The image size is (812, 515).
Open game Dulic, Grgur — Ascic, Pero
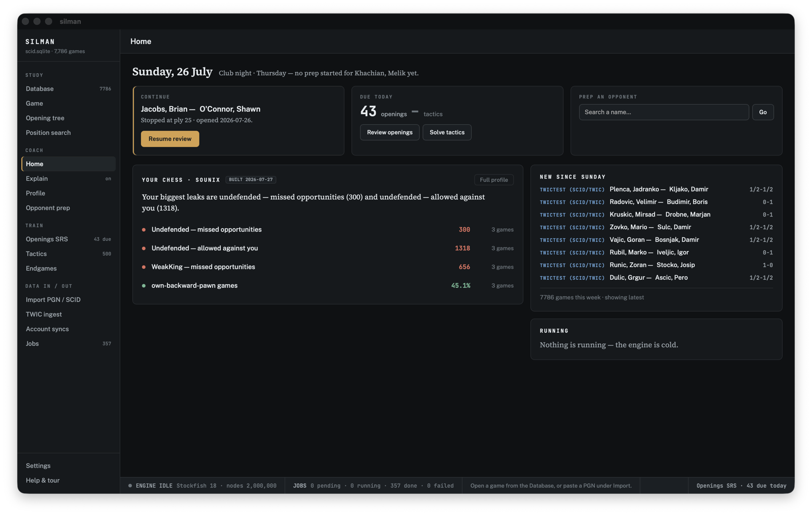(x=656, y=278)
